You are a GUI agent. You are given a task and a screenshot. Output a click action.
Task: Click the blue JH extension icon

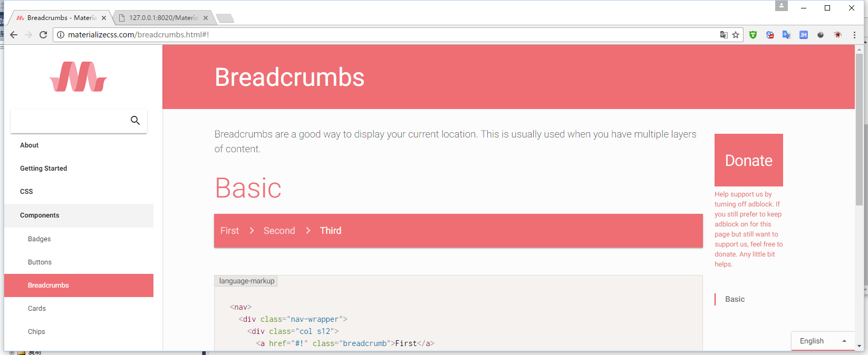(x=804, y=35)
